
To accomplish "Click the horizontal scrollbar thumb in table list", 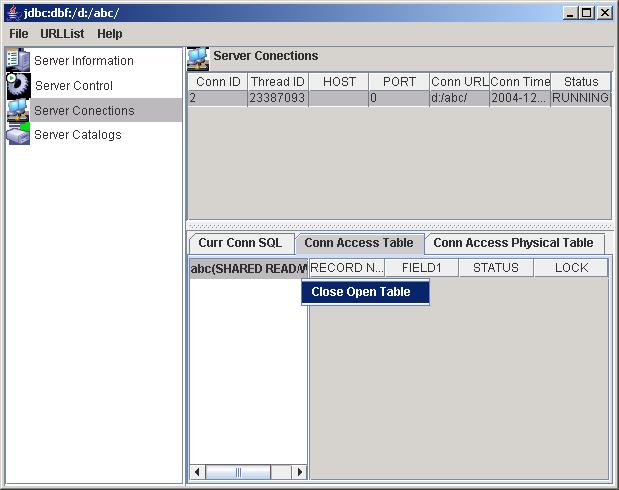I will click(x=238, y=472).
